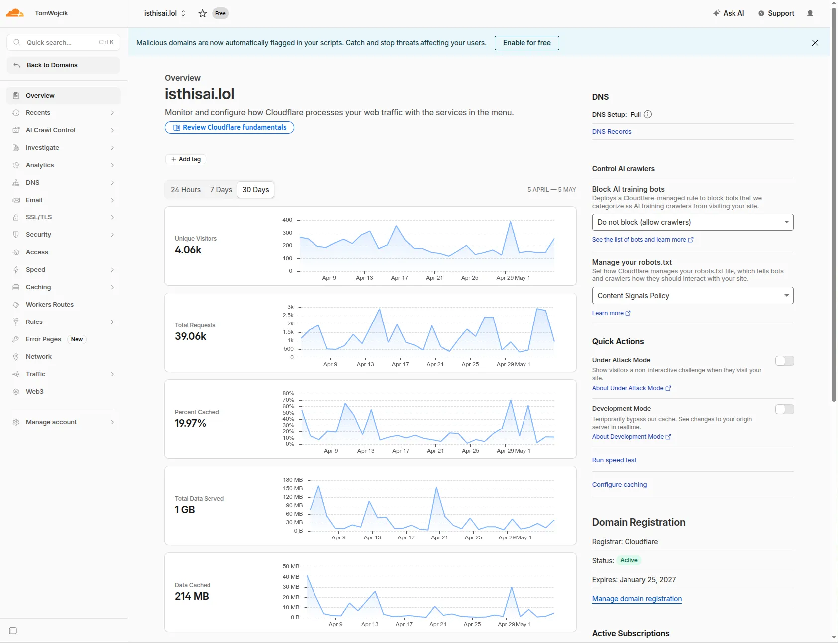Click the Access sidebar icon

click(x=16, y=252)
